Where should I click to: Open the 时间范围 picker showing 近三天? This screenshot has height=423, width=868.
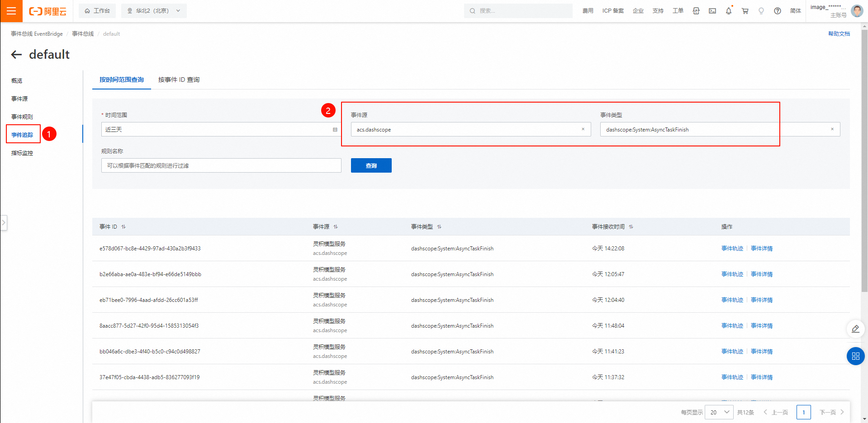tap(221, 129)
